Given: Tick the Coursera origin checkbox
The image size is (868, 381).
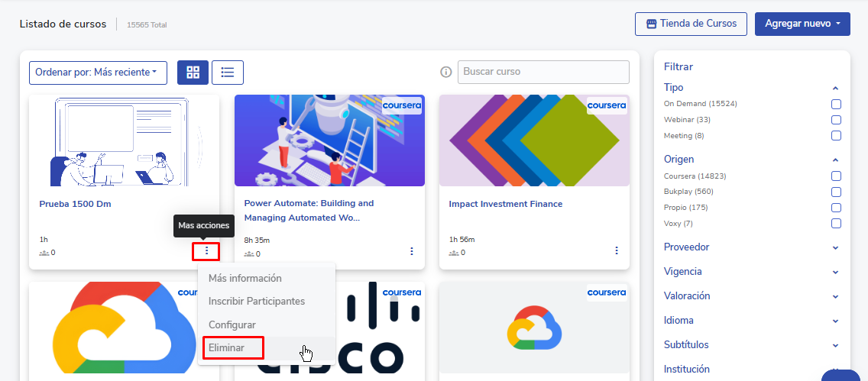Looking at the screenshot, I should pyautogui.click(x=836, y=176).
